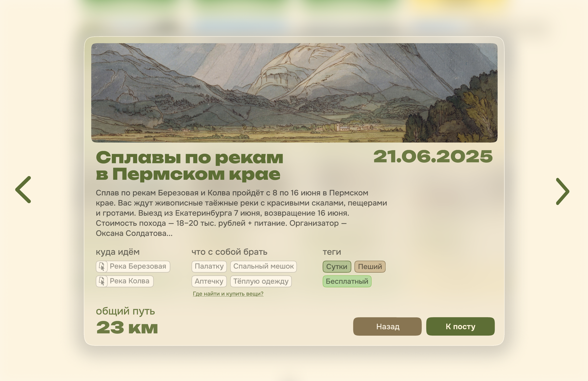Click the left previous-card arrow
The width and height of the screenshot is (588, 381).
point(23,190)
